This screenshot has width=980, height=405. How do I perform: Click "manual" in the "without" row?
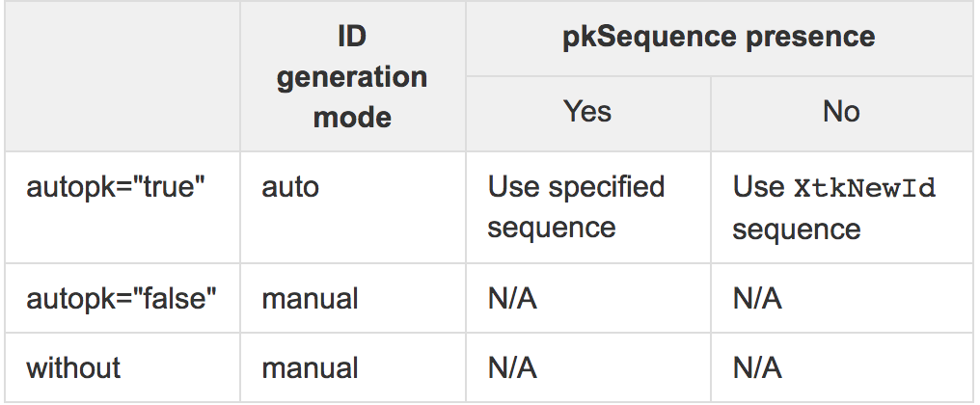[310, 367]
